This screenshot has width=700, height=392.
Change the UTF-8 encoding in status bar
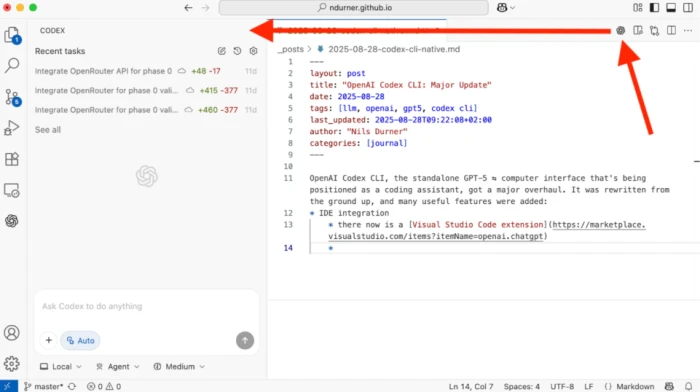562,386
